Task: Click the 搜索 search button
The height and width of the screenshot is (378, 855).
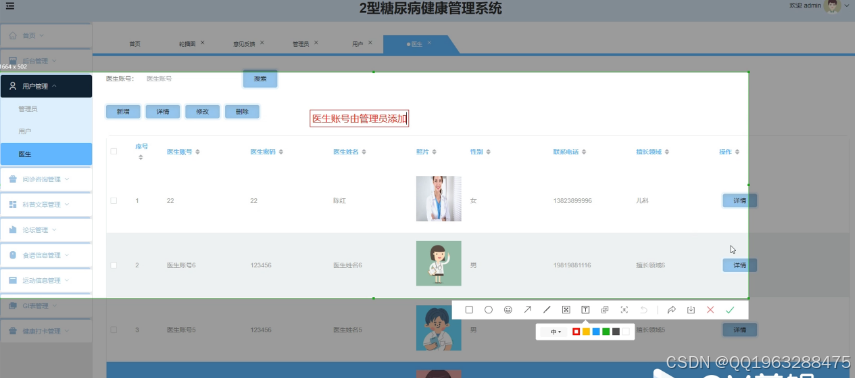Action: point(260,79)
